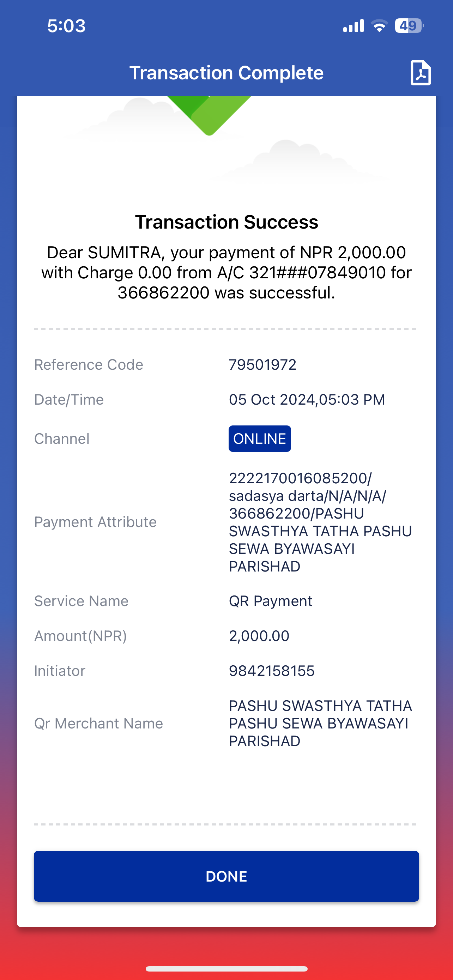The width and height of the screenshot is (453, 980).
Task: Tap the Wi-Fi status icon
Action: point(379,26)
